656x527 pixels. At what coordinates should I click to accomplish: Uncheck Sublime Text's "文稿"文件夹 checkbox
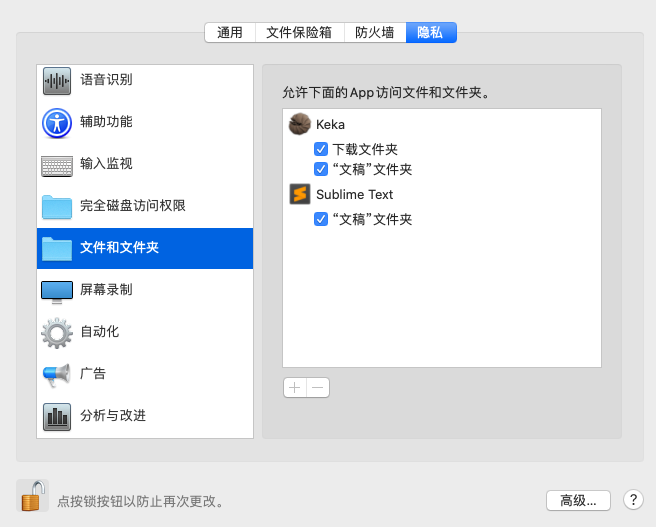[x=321, y=219]
